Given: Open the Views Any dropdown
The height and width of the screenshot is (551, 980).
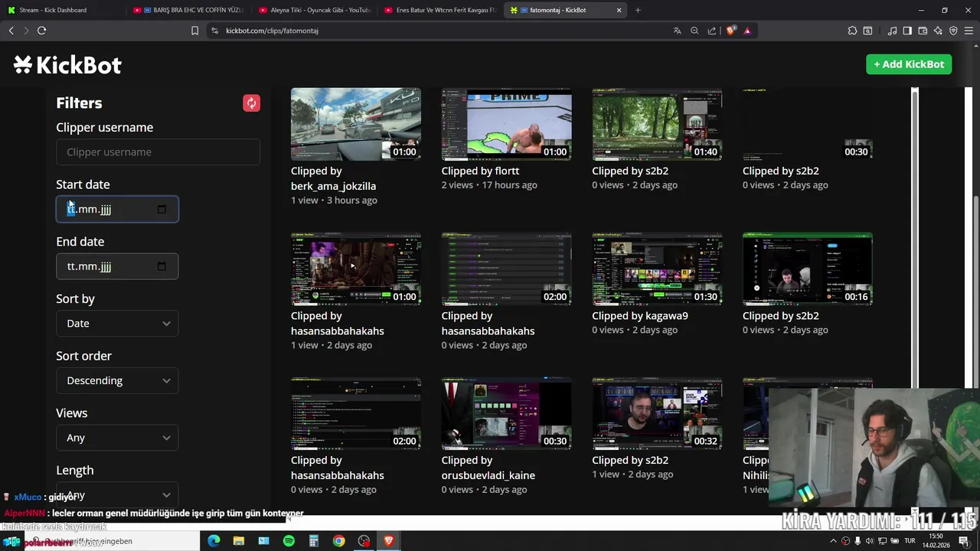Looking at the screenshot, I should [117, 438].
